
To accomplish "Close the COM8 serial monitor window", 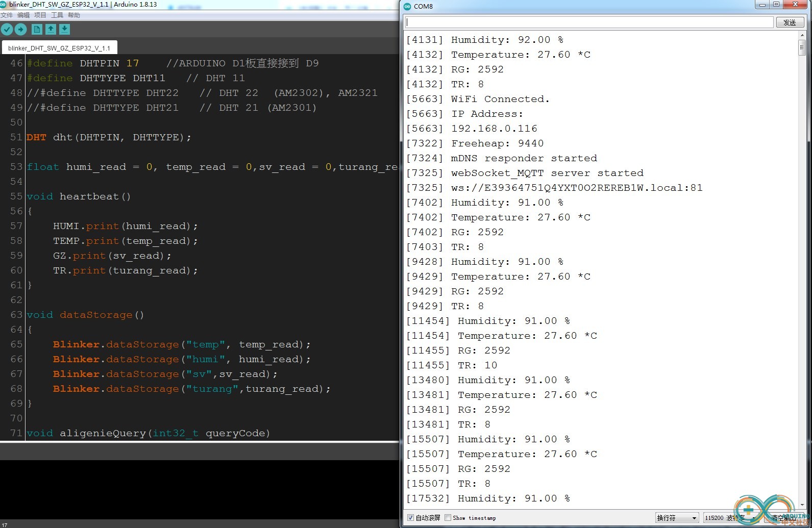I will click(x=795, y=5).
